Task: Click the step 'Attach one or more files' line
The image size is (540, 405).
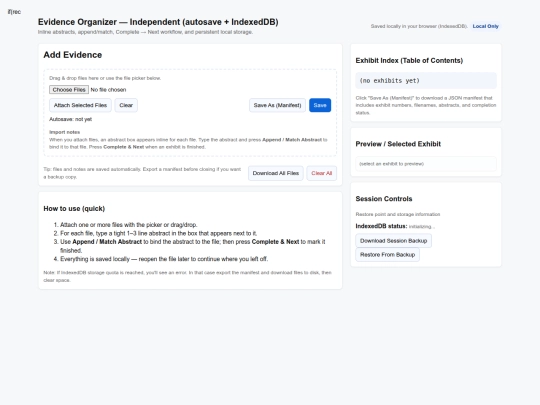Action: 128,225
